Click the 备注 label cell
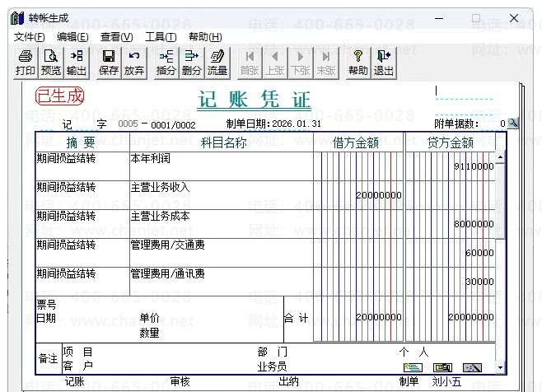The image size is (542, 392). tap(49, 358)
